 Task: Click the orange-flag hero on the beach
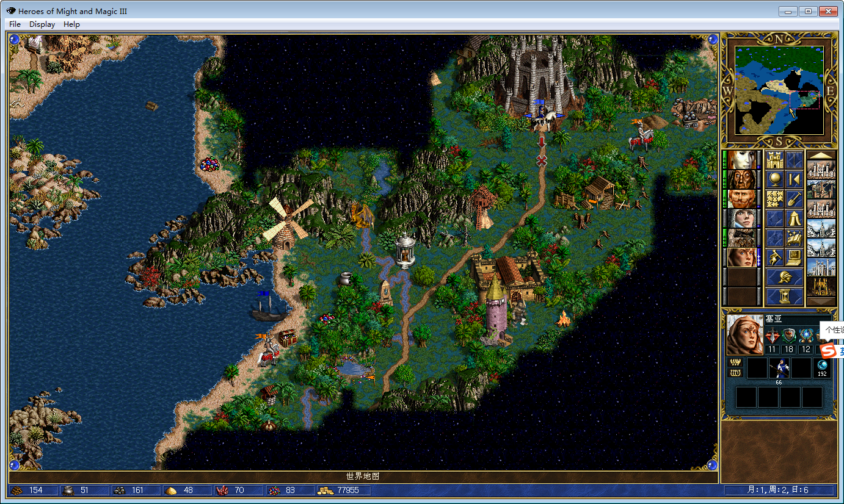(267, 351)
